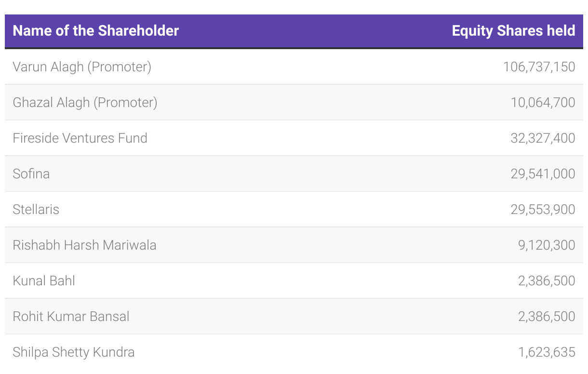
Task: Click the 'Name of the Shareholder' column header
Action: pos(96,31)
